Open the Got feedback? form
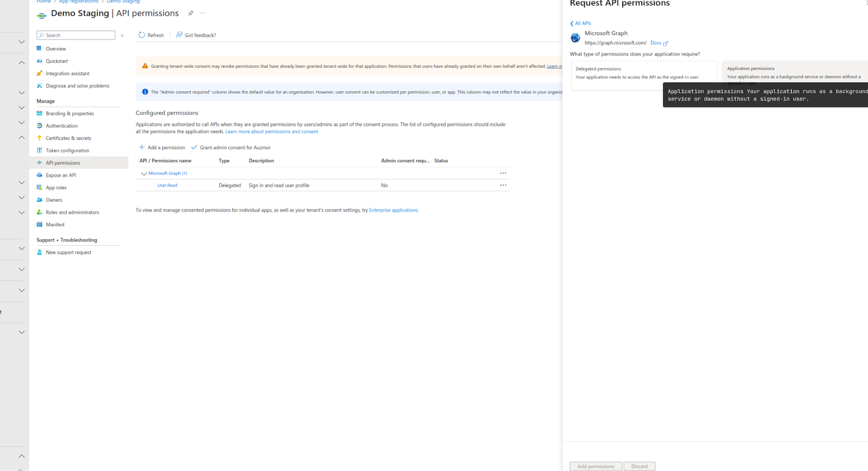The height and width of the screenshot is (471, 868). point(196,35)
